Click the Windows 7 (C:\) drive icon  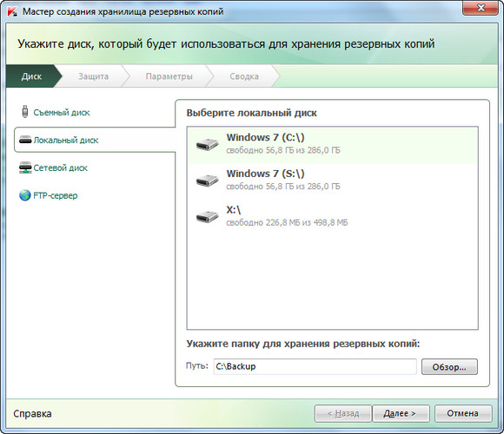pos(208,144)
